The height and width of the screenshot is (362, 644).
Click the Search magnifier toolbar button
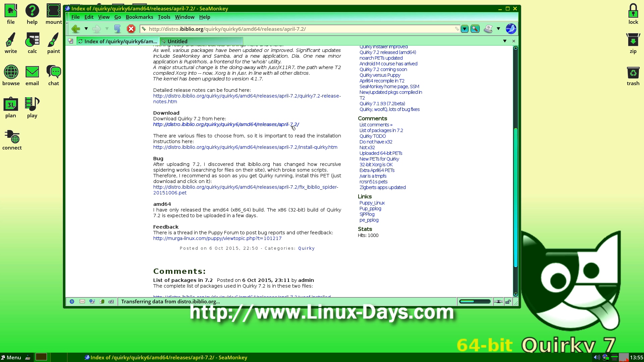pyautogui.click(x=475, y=29)
